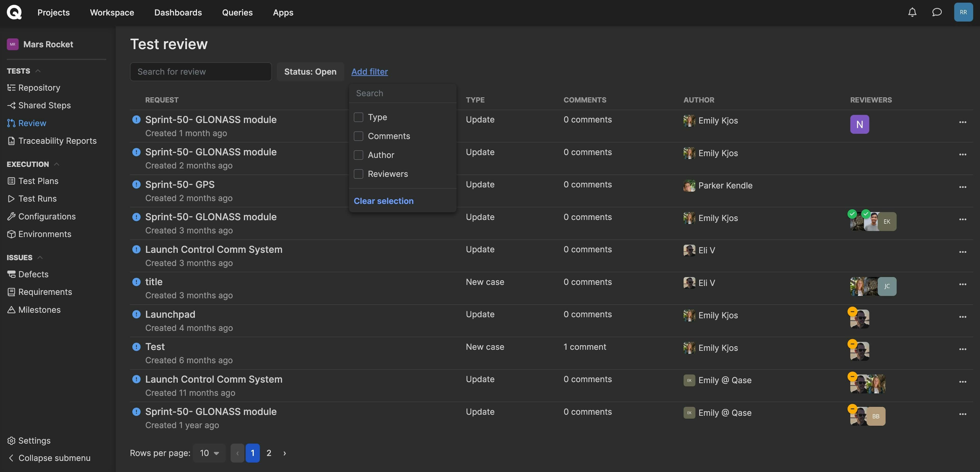Click the Add filter button

click(369, 71)
